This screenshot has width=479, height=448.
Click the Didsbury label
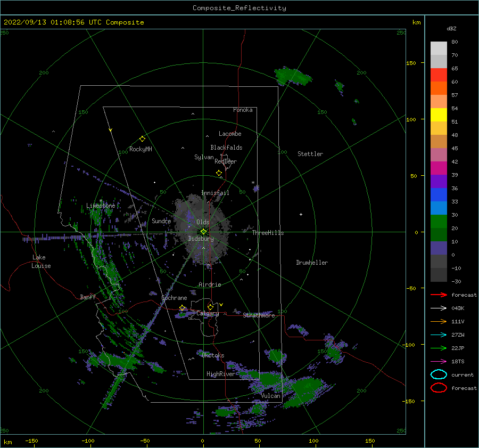click(x=201, y=239)
